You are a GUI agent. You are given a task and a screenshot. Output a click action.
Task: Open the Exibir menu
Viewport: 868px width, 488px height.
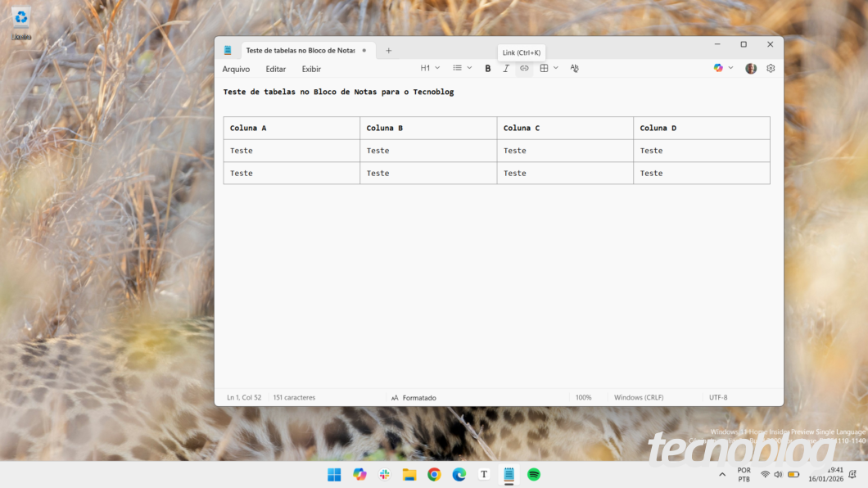[x=310, y=69]
